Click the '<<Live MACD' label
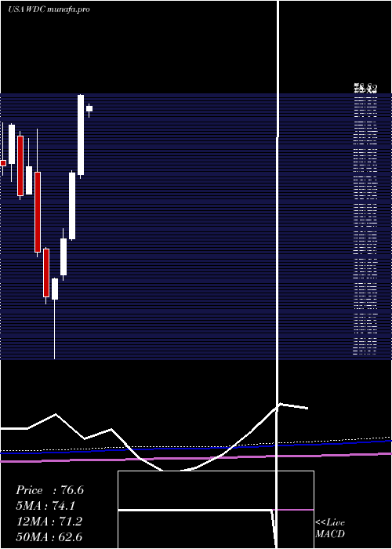 (330, 528)
